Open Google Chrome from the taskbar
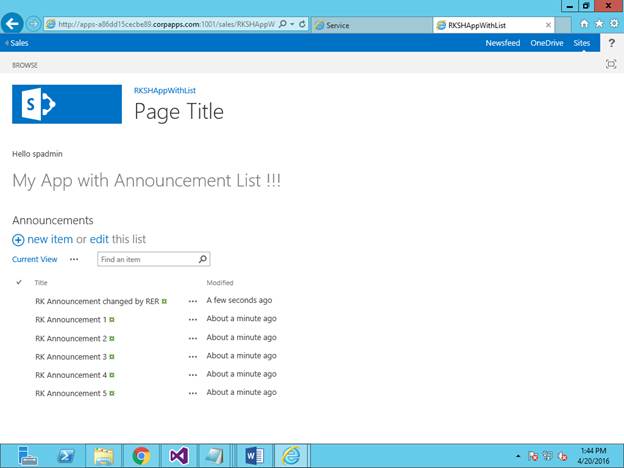This screenshot has width=624, height=468. click(141, 456)
